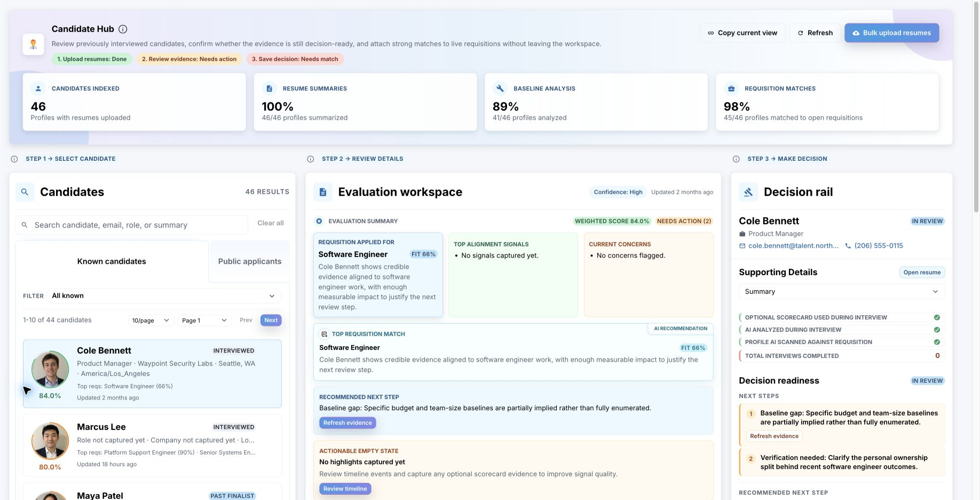The width and height of the screenshot is (980, 500).
Task: Click Refresh evidence in Recommended Next Step
Action: pyautogui.click(x=347, y=423)
